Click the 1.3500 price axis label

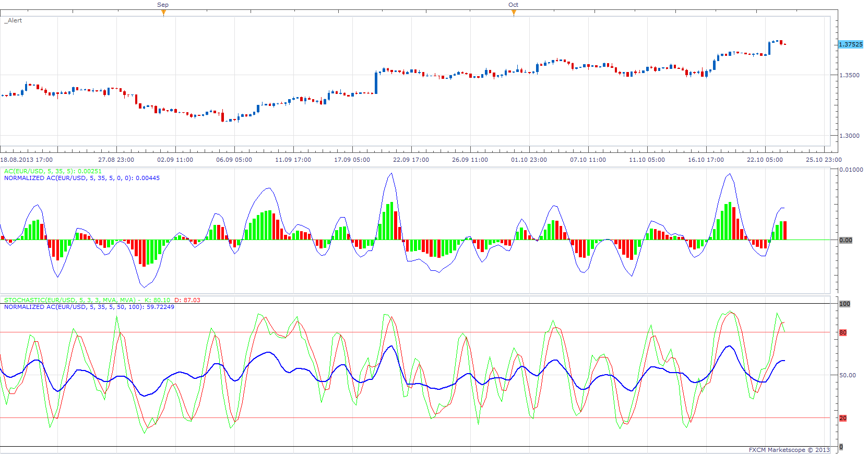[849, 75]
